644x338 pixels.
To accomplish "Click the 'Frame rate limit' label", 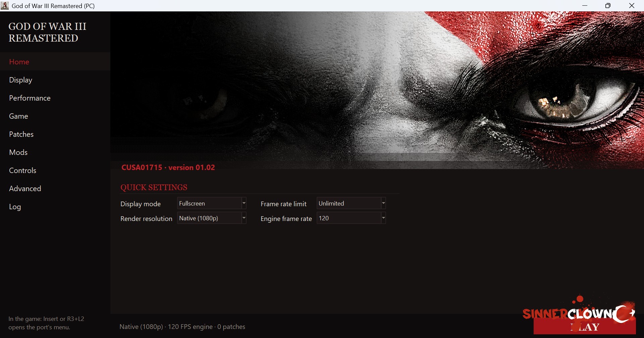I will tap(284, 204).
